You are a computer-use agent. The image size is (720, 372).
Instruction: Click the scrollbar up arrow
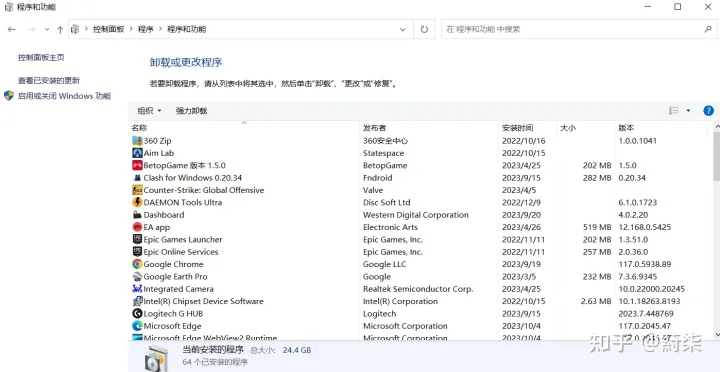pos(716,126)
